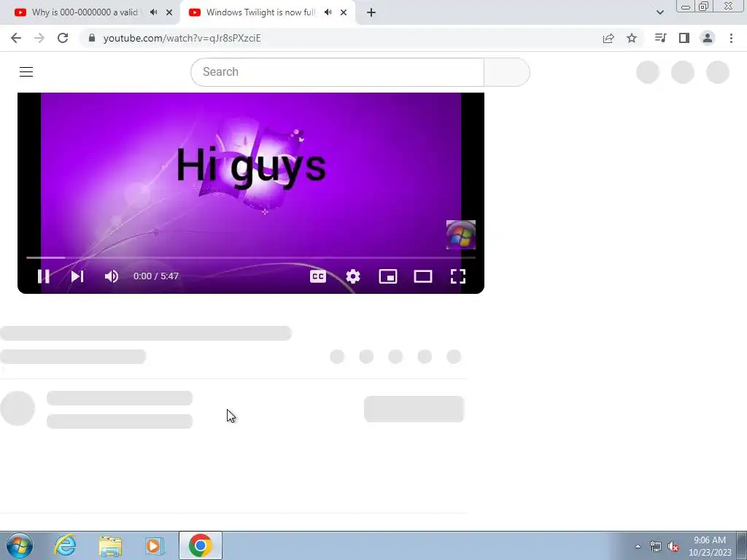Reload the current page
Image resolution: width=747 pixels, height=560 pixels.
(63, 38)
